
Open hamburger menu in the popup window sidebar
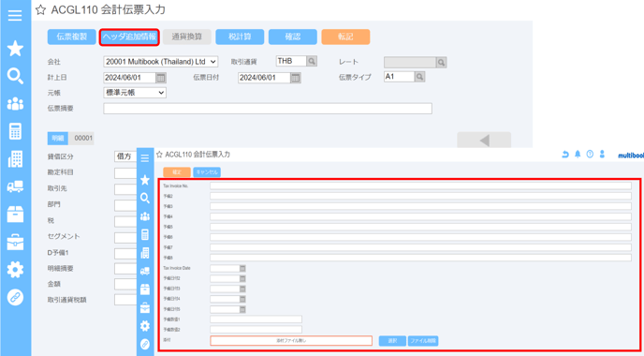[144, 158]
